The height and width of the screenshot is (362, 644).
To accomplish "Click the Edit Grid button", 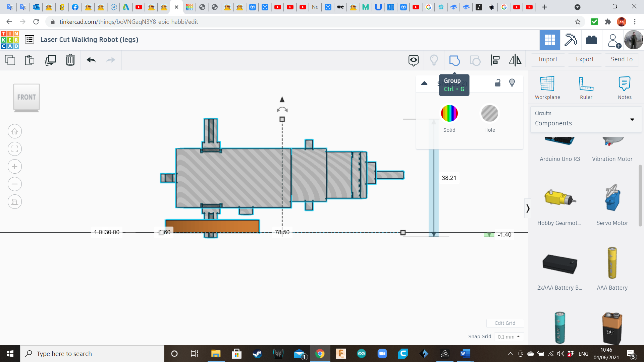I will click(505, 323).
